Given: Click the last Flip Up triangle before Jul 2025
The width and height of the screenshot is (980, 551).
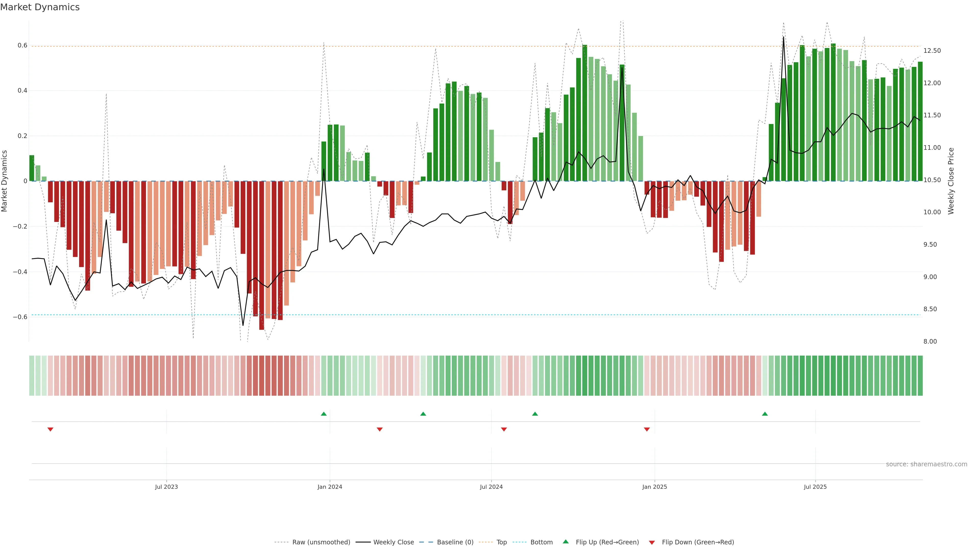Looking at the screenshot, I should (x=765, y=414).
